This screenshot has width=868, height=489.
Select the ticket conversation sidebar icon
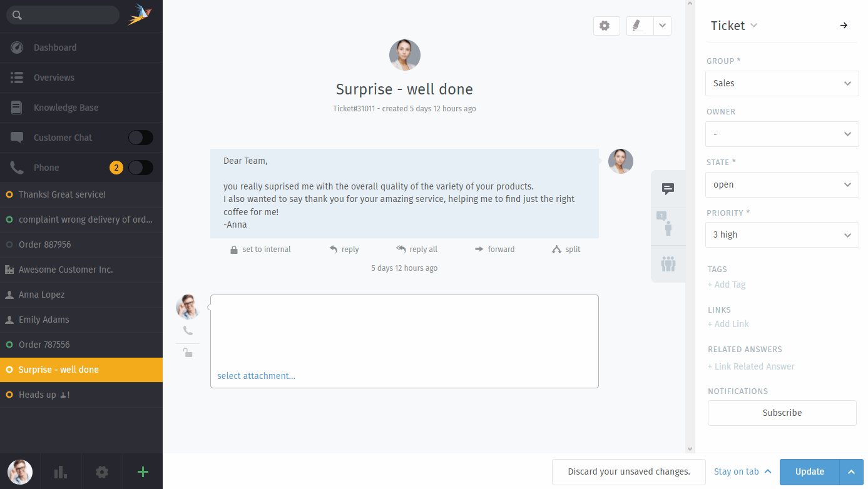tap(668, 189)
